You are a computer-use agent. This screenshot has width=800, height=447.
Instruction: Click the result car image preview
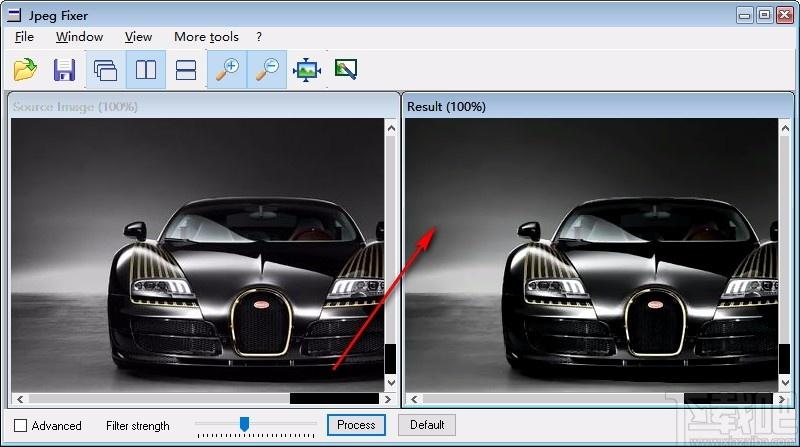pos(591,255)
